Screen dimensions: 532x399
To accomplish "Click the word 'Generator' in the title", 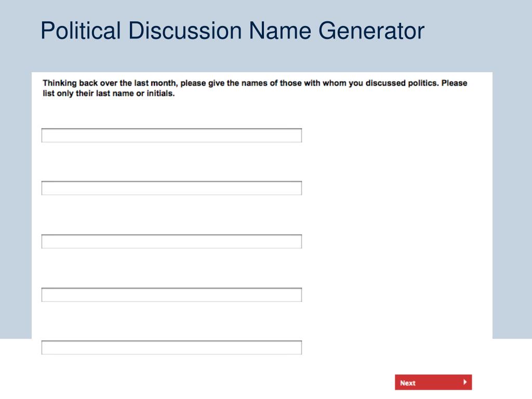I will 371,31.
